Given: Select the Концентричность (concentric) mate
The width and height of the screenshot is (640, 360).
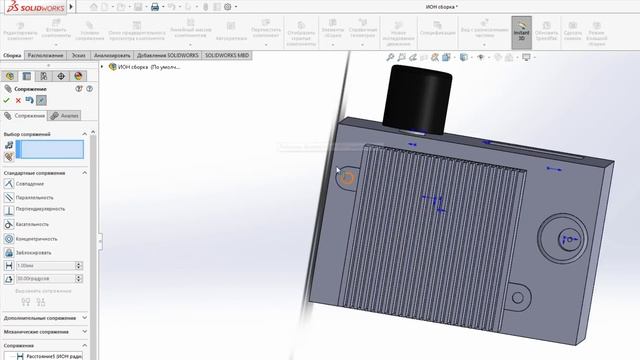Looking at the screenshot, I should tap(31, 239).
